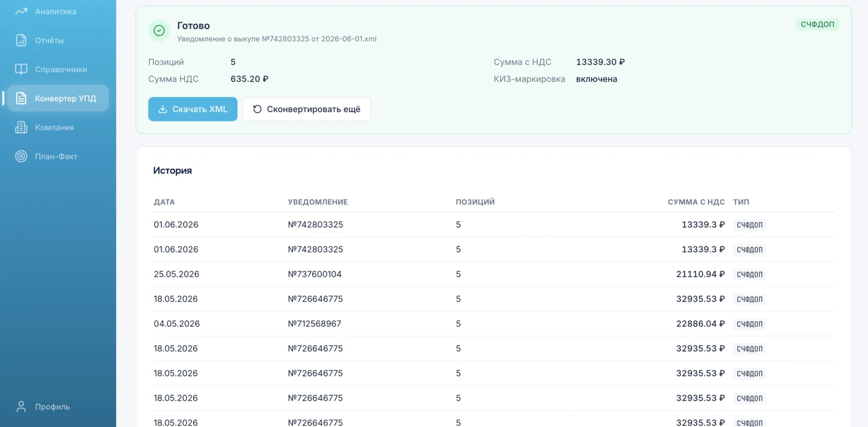
Task: Click the refresh icon on Сконвертировать ещё
Action: 257,109
